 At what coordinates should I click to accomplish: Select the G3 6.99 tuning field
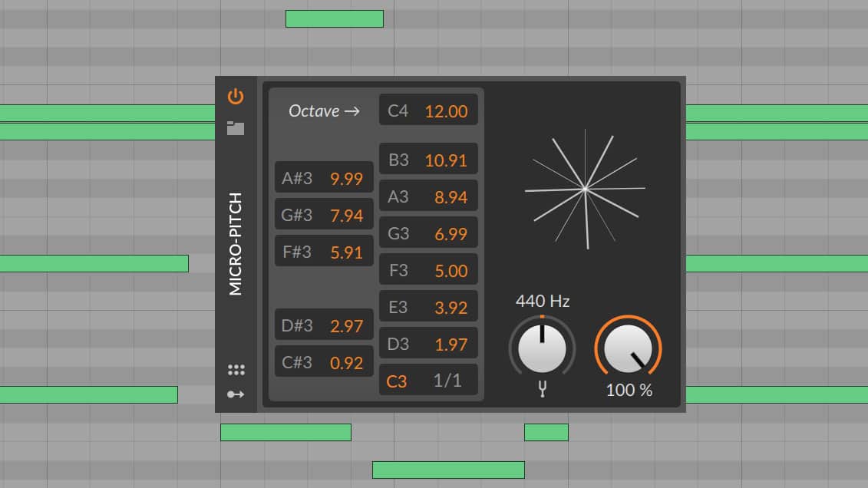click(x=428, y=232)
